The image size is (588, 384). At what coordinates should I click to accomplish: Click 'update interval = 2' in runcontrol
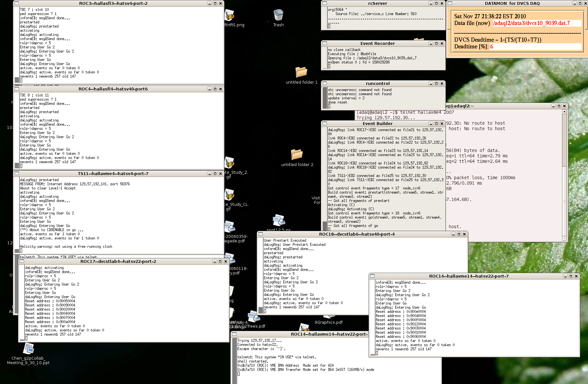click(x=346, y=98)
